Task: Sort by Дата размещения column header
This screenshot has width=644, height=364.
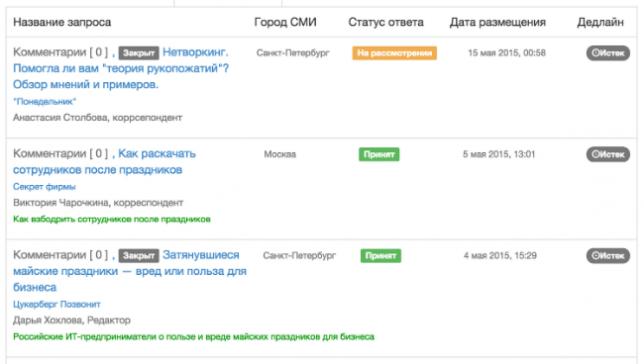Action: pos(498,22)
